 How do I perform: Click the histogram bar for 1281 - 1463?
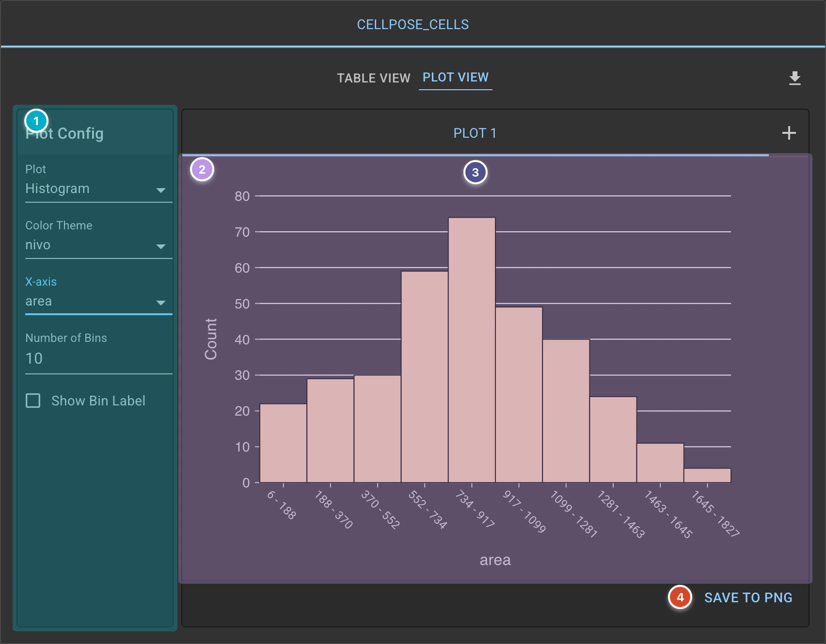coord(613,439)
